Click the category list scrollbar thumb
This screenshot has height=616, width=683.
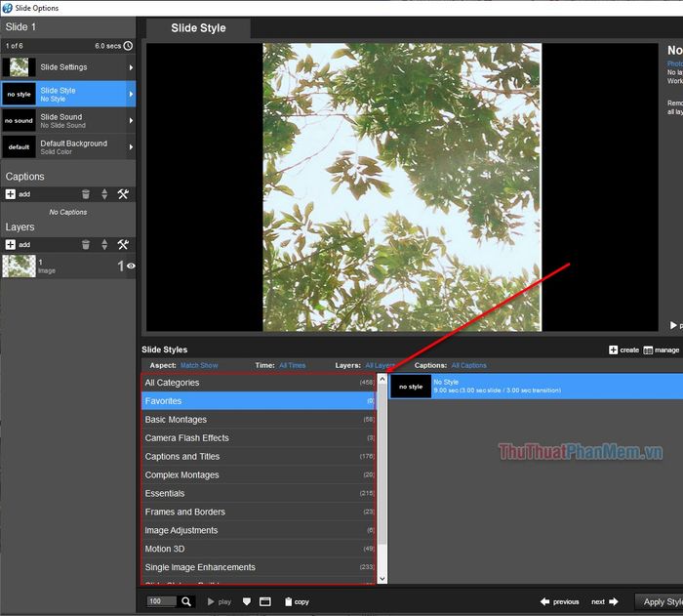click(x=382, y=465)
